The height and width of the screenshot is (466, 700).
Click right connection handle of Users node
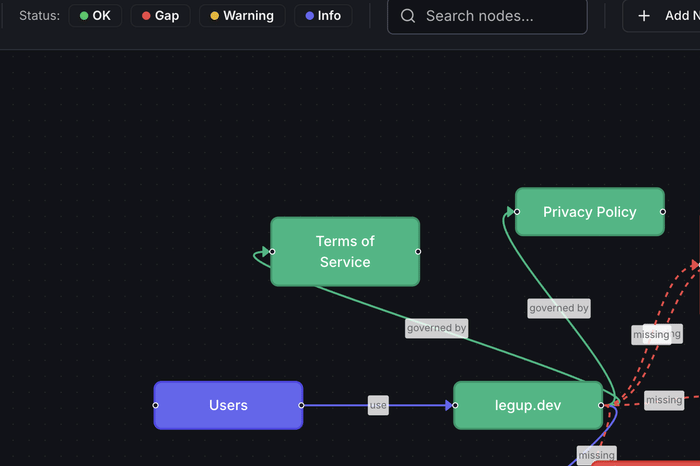coord(301,405)
